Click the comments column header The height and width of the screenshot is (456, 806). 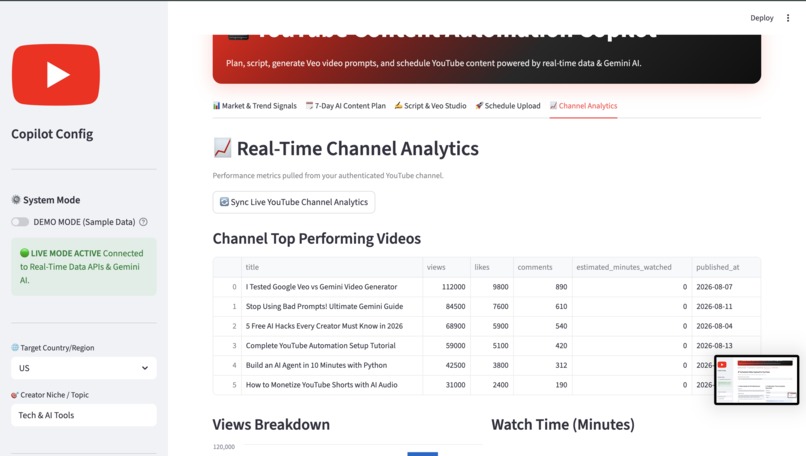point(542,267)
